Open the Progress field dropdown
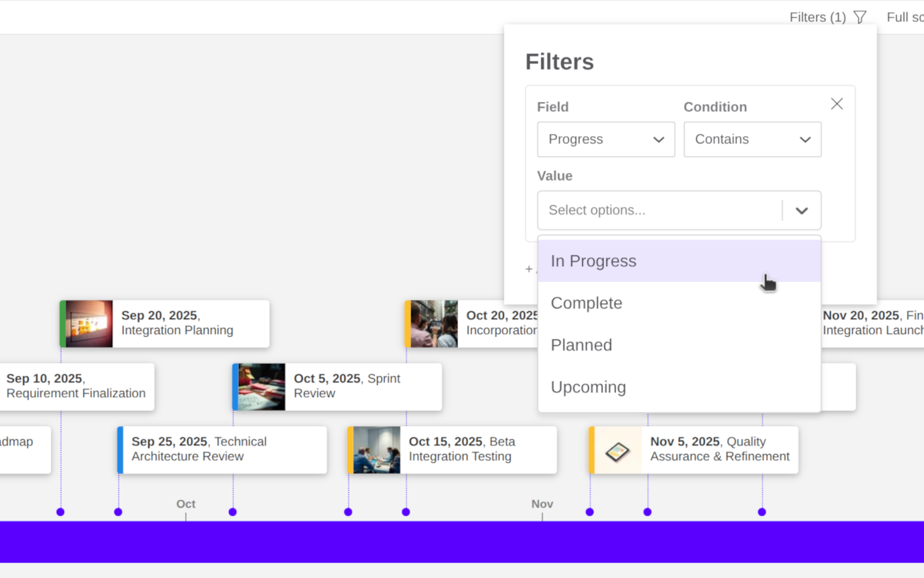The width and height of the screenshot is (924, 578). [605, 139]
